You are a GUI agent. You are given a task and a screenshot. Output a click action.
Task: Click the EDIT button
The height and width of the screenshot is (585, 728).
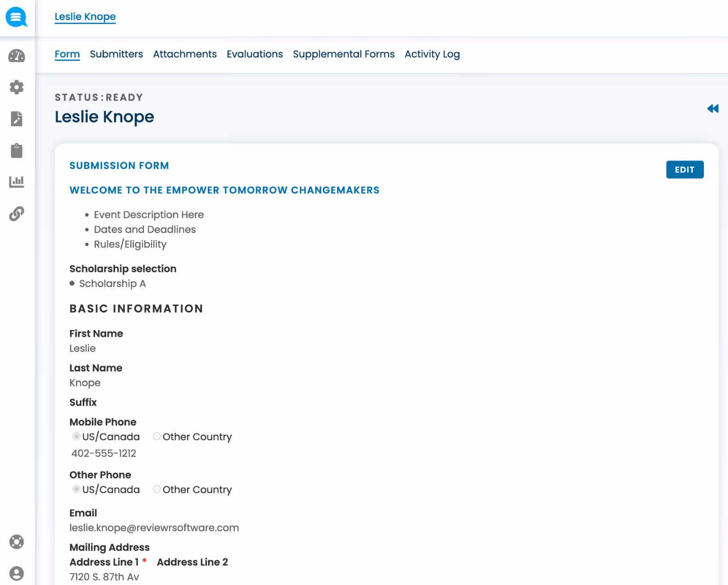(685, 170)
